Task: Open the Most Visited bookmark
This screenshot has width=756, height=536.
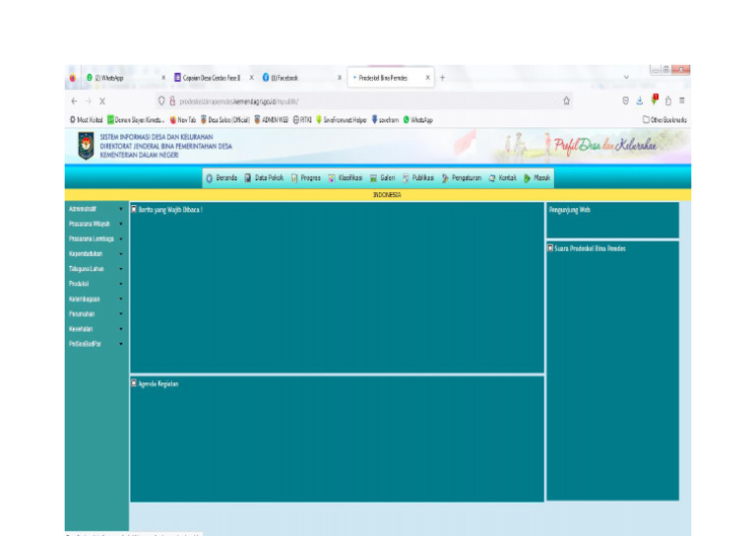Action: point(87,119)
